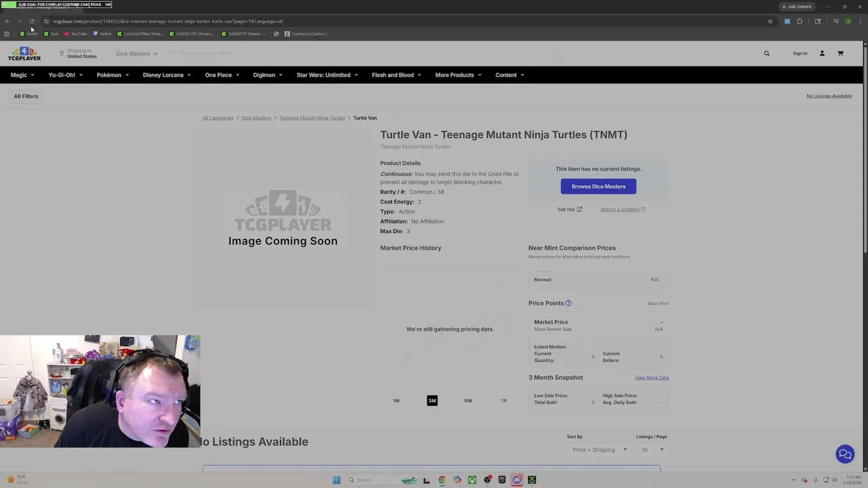Click the Browse Dice Masters button
868x488 pixels.
(599, 186)
